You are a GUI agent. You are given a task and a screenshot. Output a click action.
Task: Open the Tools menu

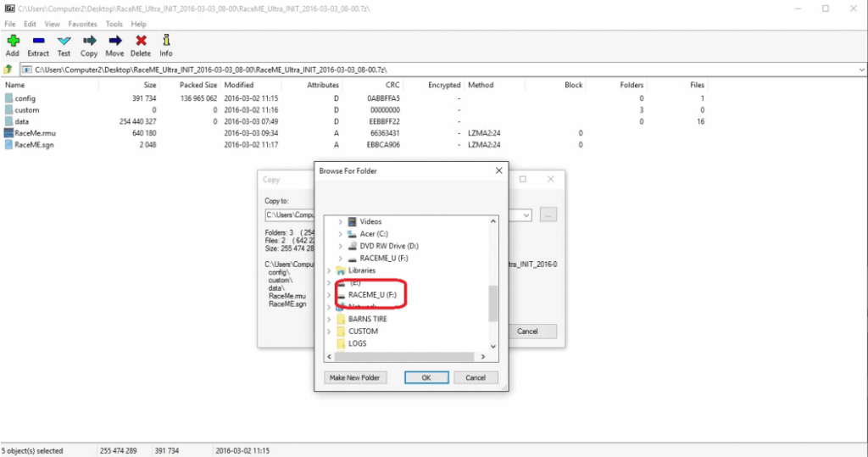(x=114, y=25)
